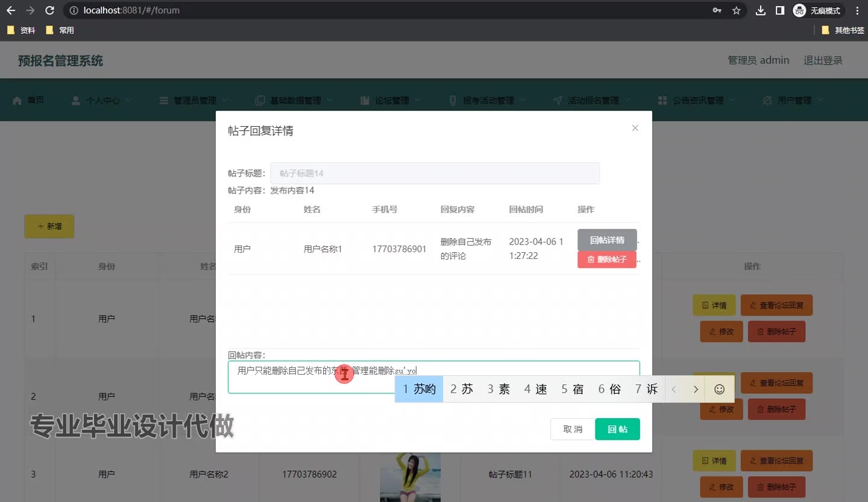
Task: Select IME candidate 4 速
Action: [535, 389]
